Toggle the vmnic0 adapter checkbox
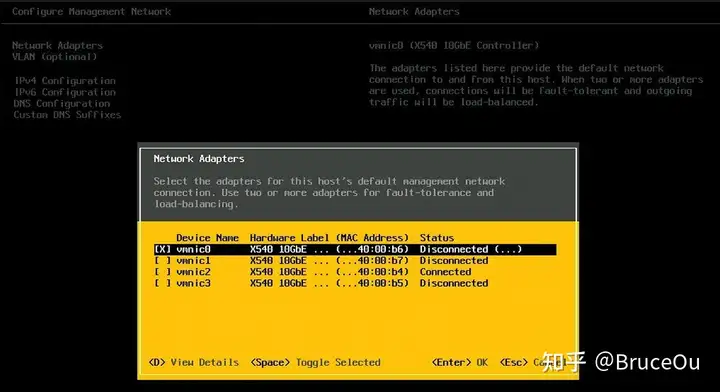The height and width of the screenshot is (392, 720). 163,249
